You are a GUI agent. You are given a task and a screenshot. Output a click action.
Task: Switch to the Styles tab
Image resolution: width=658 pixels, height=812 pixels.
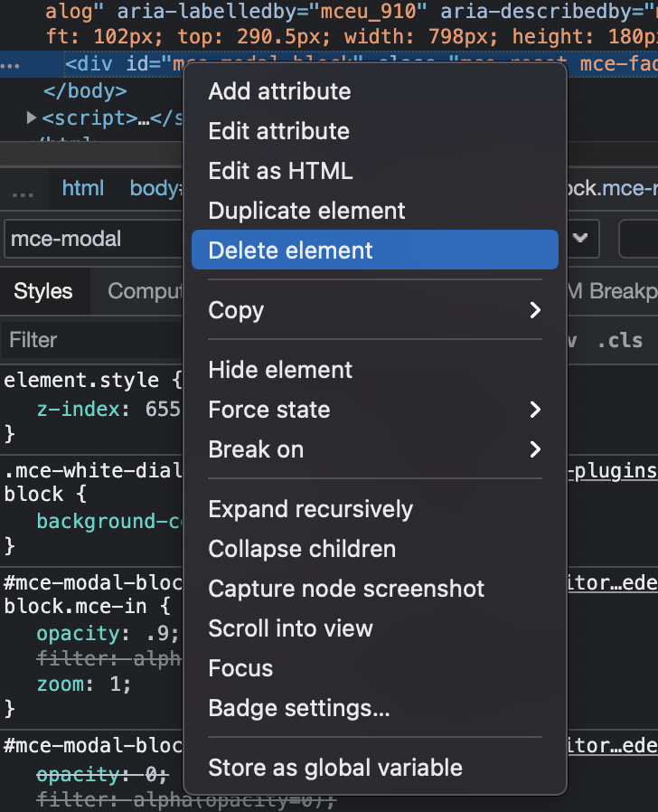tap(43, 291)
